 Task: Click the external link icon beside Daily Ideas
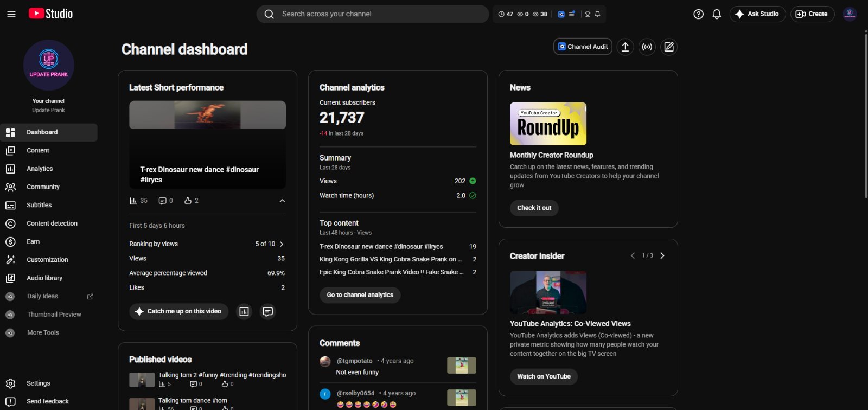[x=90, y=296]
